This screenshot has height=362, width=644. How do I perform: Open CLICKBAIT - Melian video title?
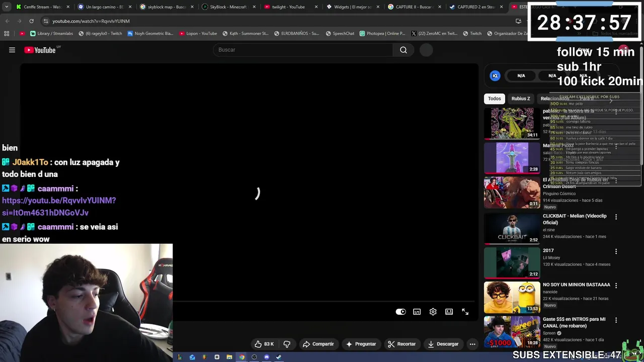click(575, 219)
